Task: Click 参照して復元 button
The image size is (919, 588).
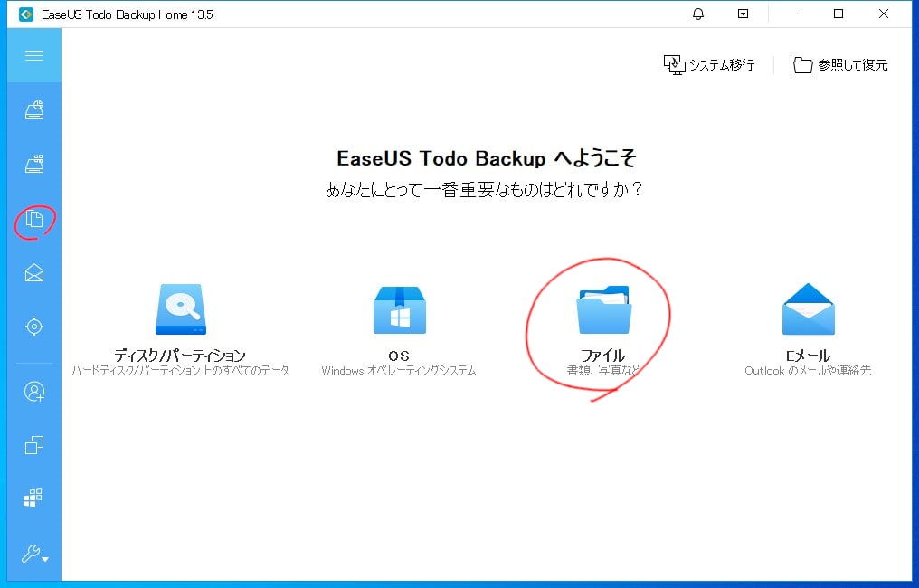Action: pos(840,64)
